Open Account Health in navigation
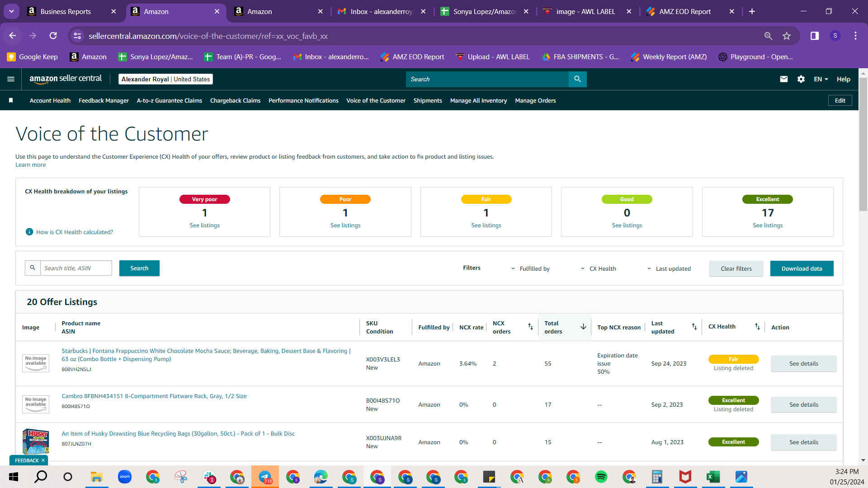Screen dimensions: 868x488 click(x=50, y=100)
